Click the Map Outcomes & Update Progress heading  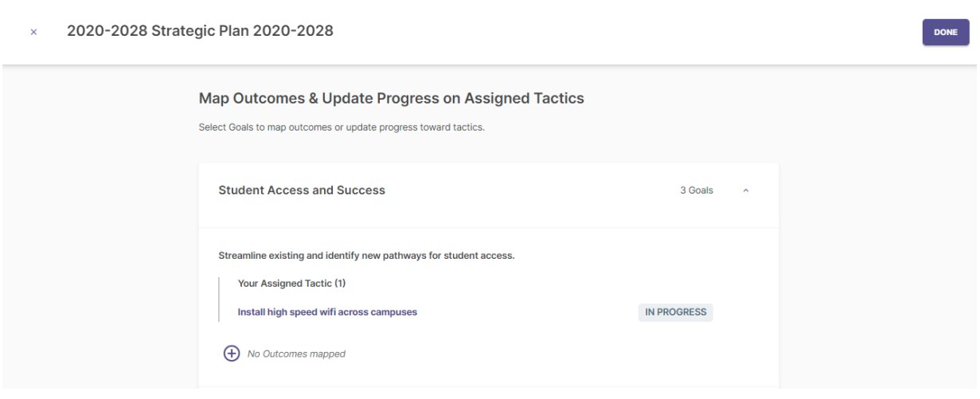(x=391, y=99)
